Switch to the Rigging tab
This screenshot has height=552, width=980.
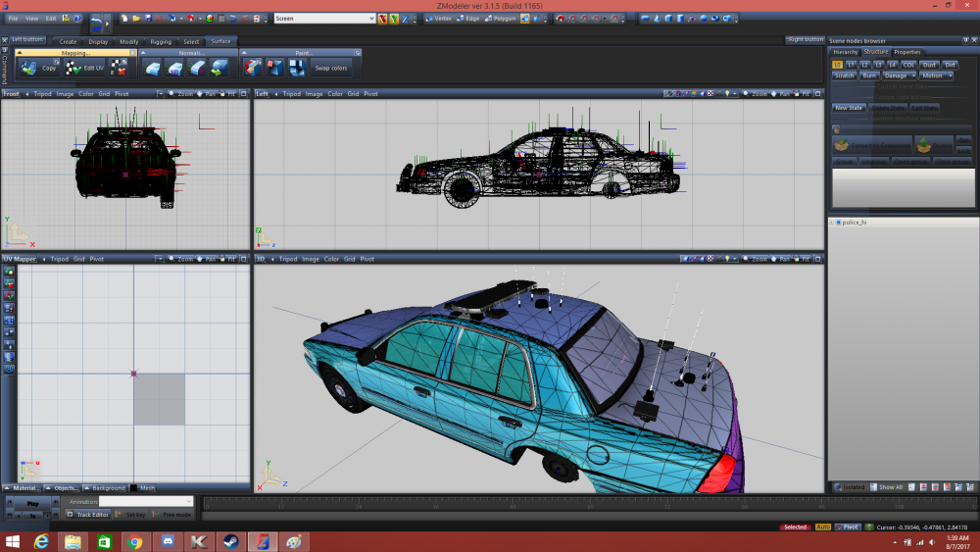160,41
